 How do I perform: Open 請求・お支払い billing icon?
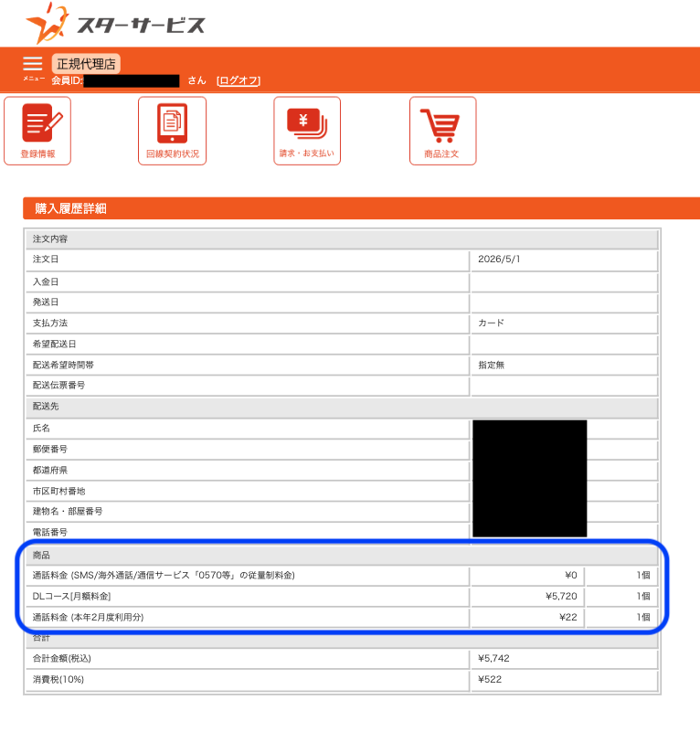pyautogui.click(x=307, y=131)
